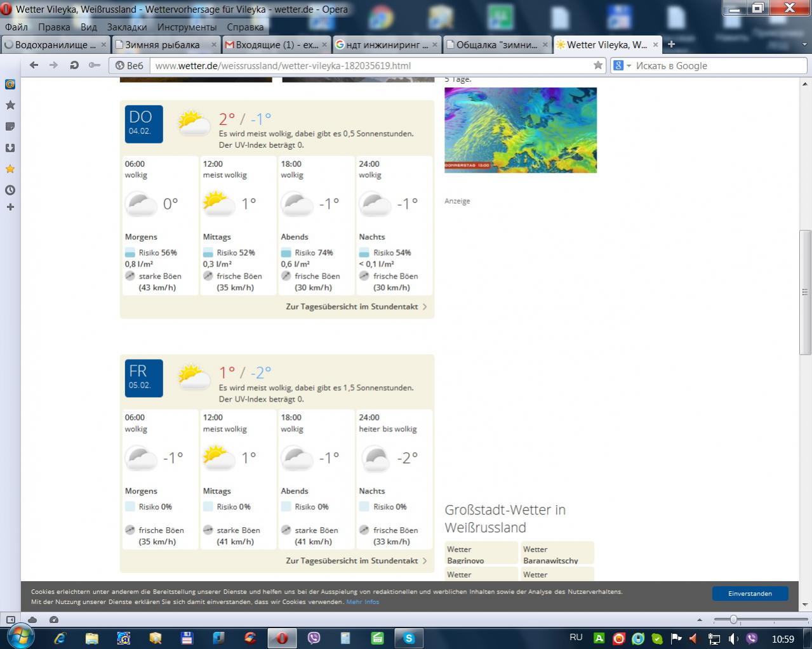Open Skype from the Windows taskbar
This screenshot has width=812, height=649.
(x=409, y=638)
